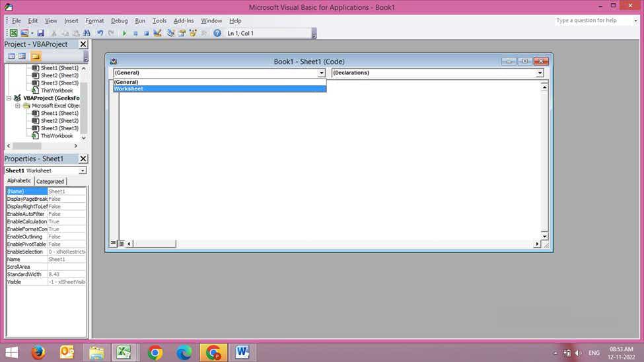The width and height of the screenshot is (644, 362).
Task: Open the Debug menu
Action: pos(119,20)
